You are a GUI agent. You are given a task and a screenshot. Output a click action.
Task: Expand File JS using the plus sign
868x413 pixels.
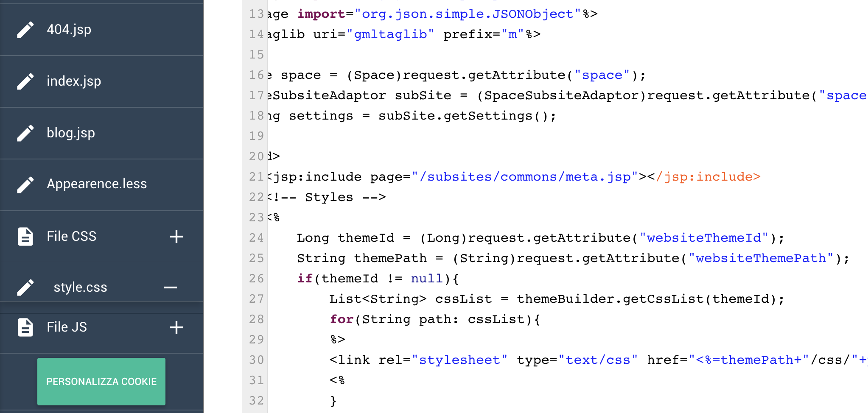click(x=176, y=327)
